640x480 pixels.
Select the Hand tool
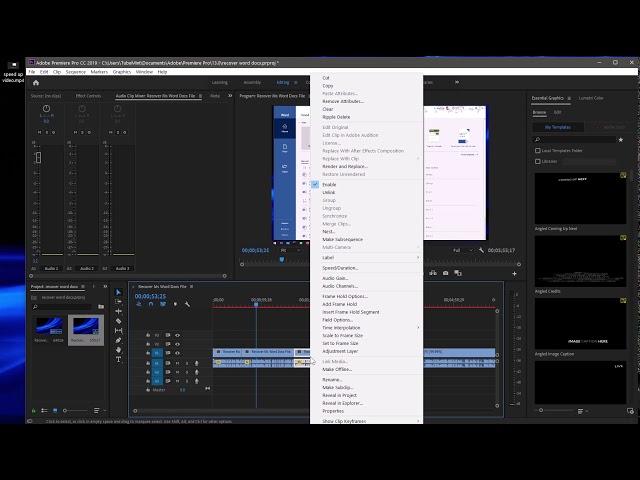118,350
